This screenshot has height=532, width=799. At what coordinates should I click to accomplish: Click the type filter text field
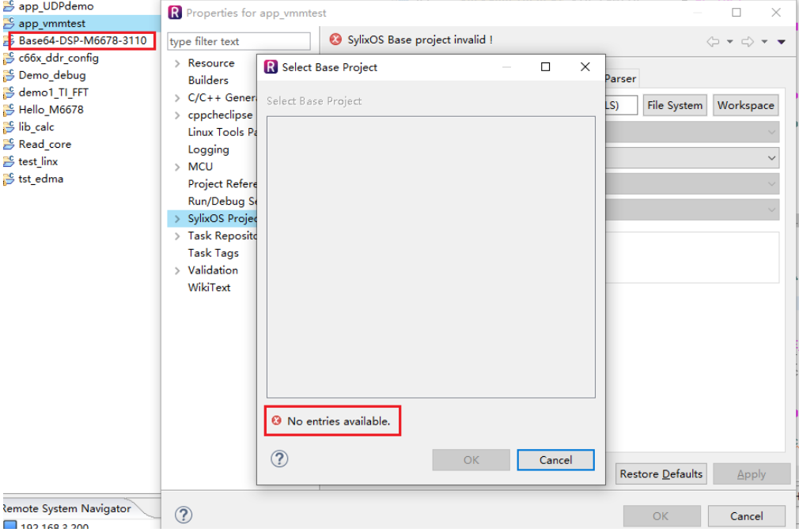(x=238, y=41)
